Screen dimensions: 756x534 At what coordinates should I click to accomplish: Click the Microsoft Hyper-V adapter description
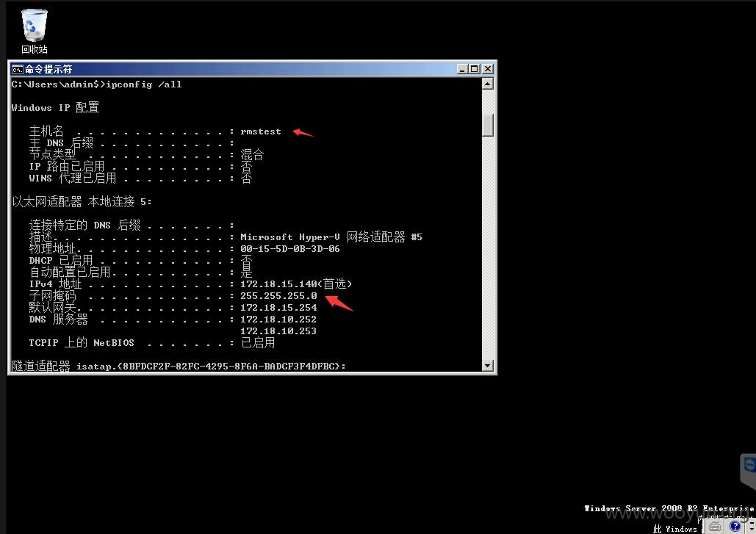pyautogui.click(x=331, y=237)
